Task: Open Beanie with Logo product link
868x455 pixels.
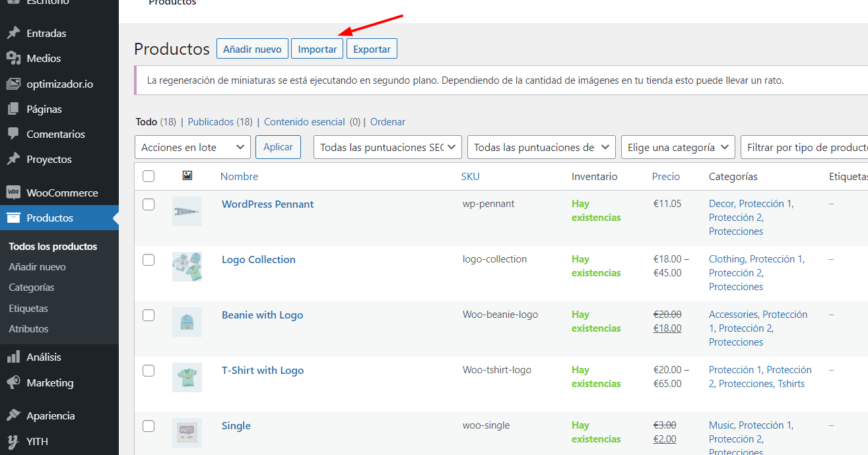Action: click(x=262, y=315)
